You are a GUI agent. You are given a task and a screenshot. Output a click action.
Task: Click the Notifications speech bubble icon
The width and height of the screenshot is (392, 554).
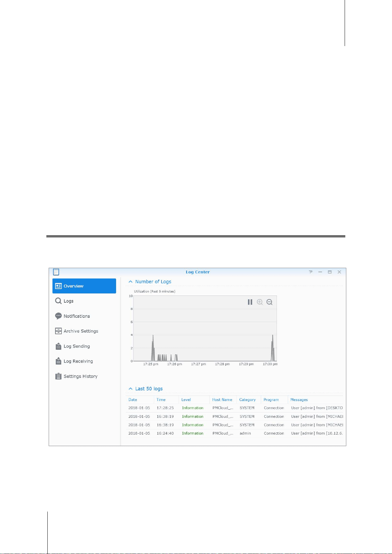[x=58, y=316]
